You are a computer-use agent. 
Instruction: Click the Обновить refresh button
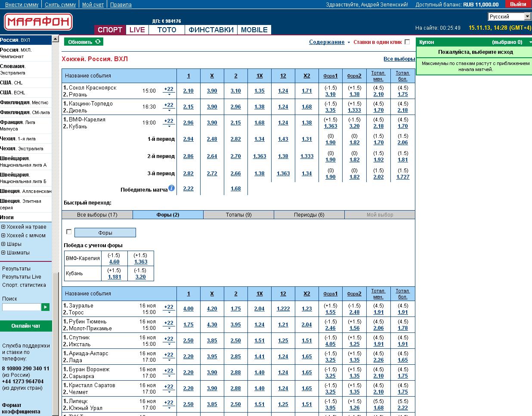pos(84,42)
